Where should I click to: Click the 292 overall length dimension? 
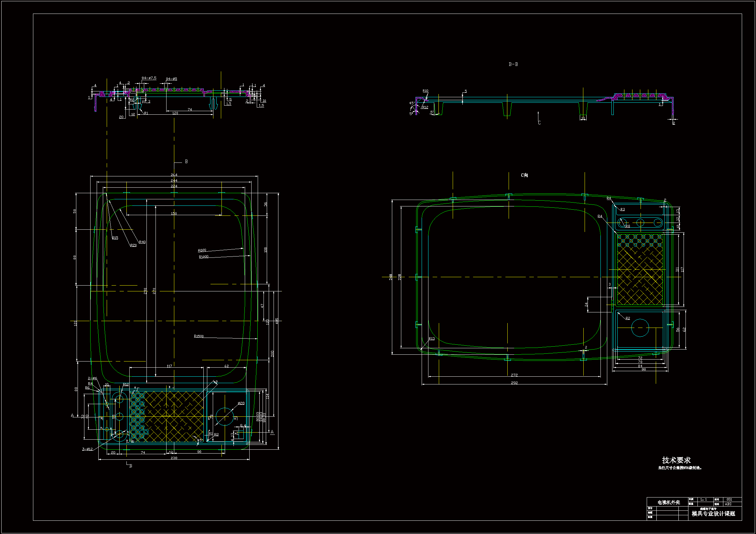pos(514,382)
